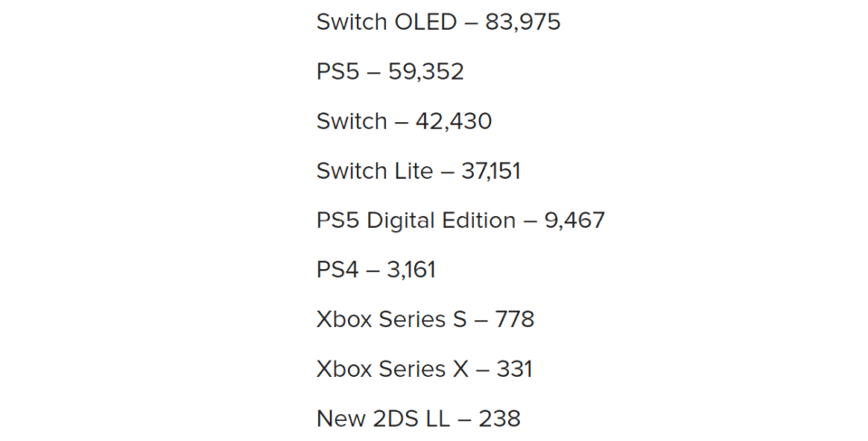Screen dimensions: 868x441
Task: Click the 778 sales number
Action: coord(514,320)
